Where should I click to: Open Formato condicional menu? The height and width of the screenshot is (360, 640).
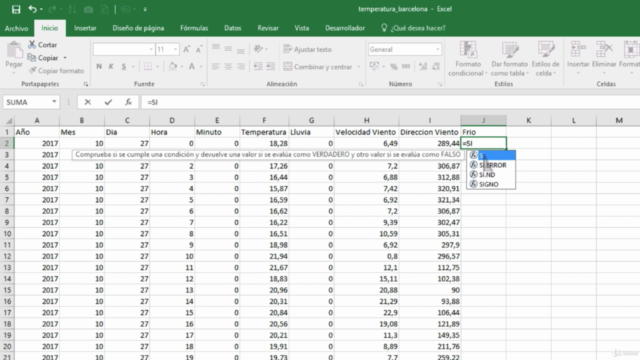(x=468, y=59)
